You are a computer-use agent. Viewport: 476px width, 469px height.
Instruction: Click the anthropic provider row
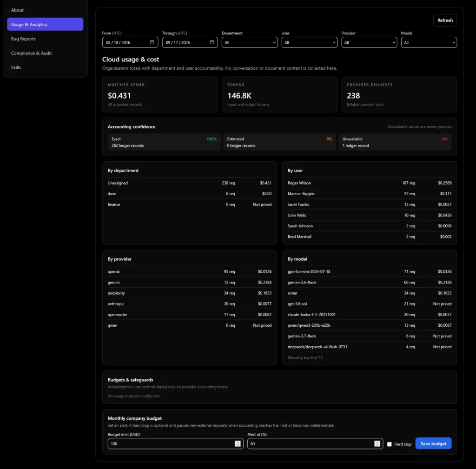pos(190,304)
